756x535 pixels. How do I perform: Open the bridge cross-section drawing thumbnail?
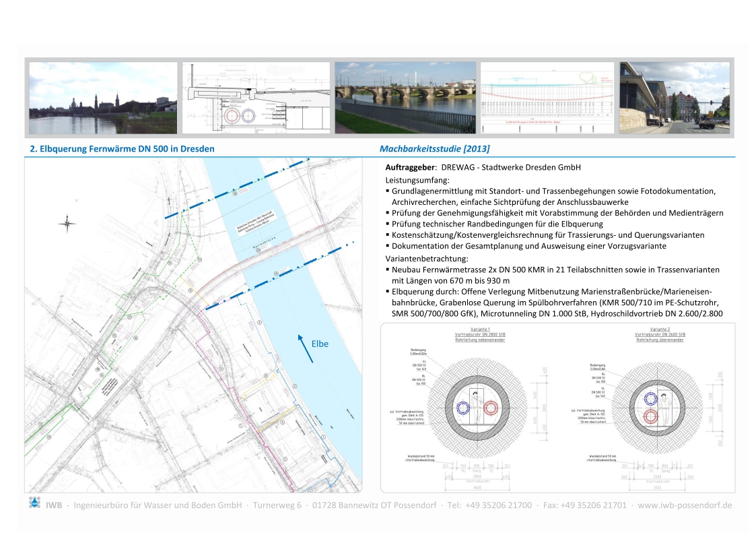coord(256,98)
